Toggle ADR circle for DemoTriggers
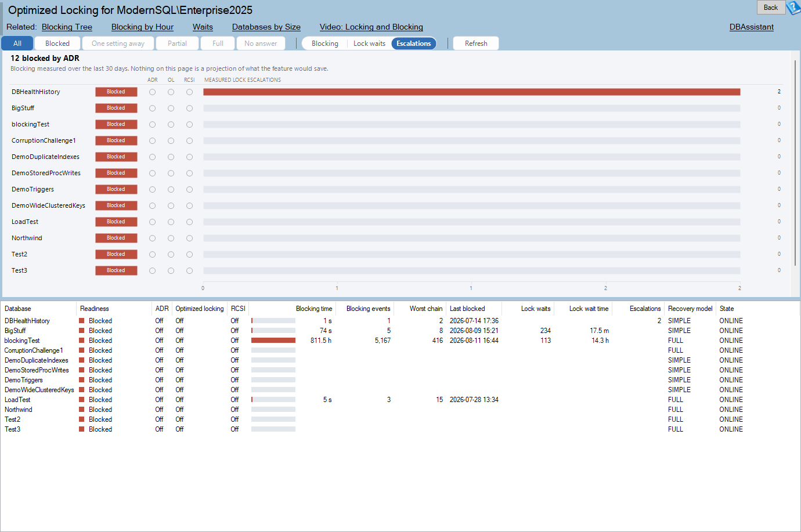 (153, 189)
